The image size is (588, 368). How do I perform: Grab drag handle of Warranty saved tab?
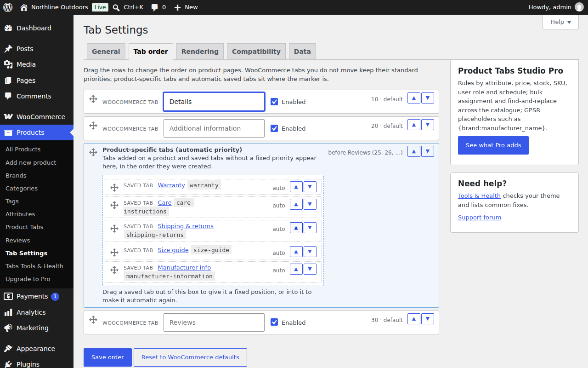coord(114,188)
